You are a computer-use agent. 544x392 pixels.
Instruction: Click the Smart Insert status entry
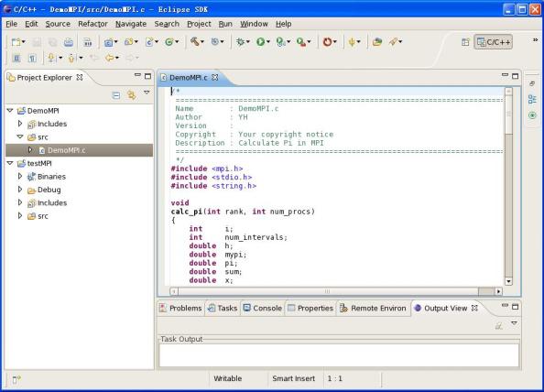(x=293, y=378)
